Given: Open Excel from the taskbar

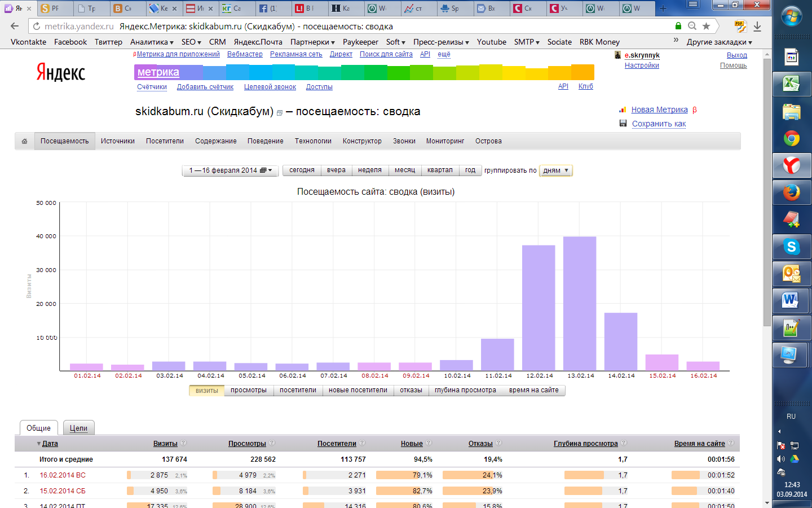Looking at the screenshot, I should pyautogui.click(x=792, y=85).
